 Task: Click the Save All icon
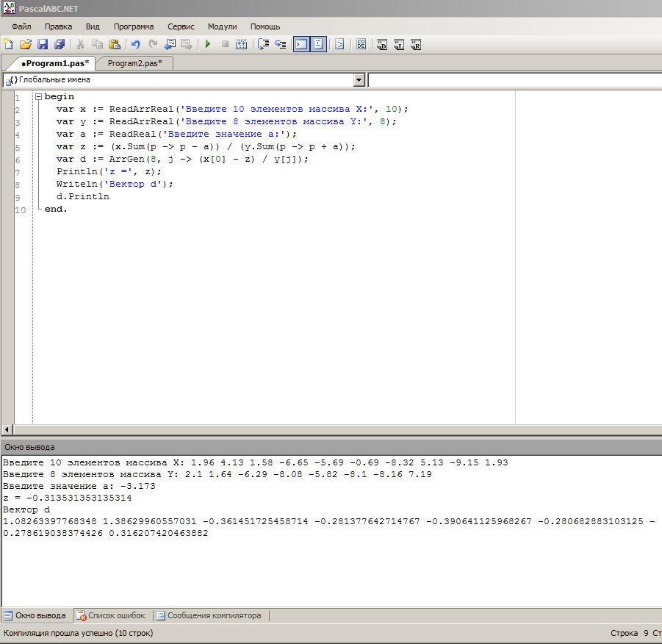click(x=60, y=45)
